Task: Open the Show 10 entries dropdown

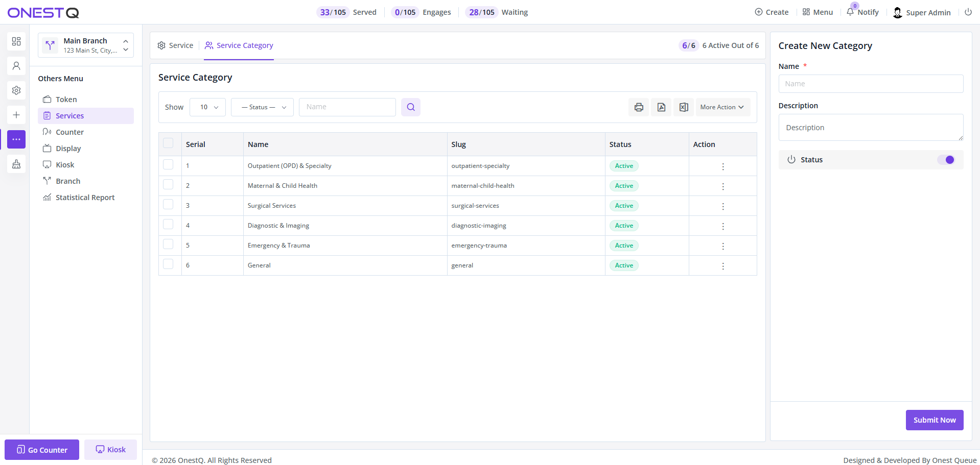Action: (207, 107)
